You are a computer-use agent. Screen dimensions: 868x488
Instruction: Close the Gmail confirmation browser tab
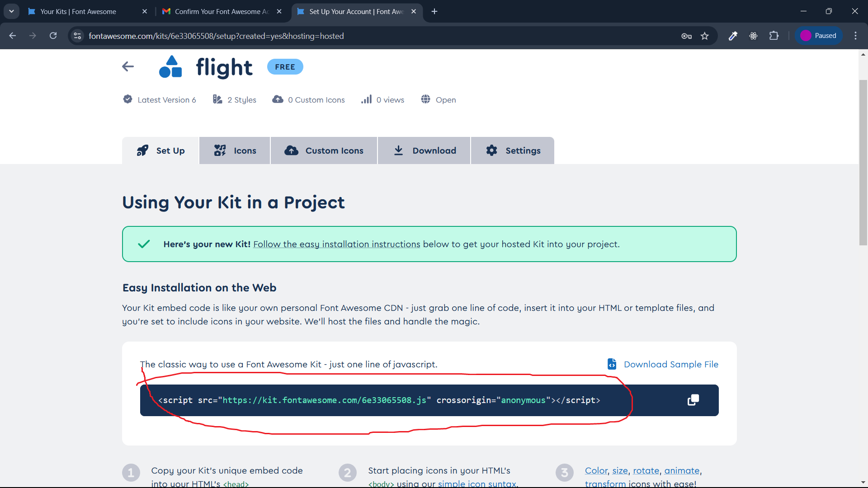[x=279, y=11]
